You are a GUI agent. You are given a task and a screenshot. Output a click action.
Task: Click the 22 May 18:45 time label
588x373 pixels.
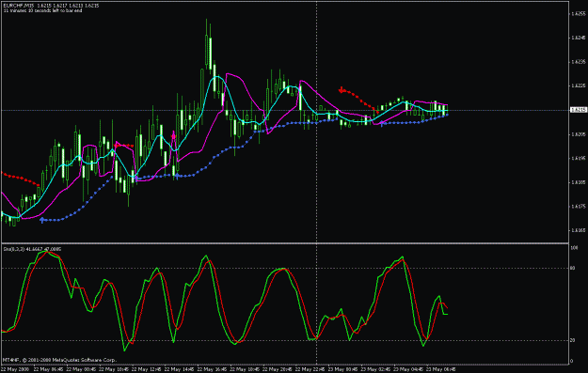point(244,369)
